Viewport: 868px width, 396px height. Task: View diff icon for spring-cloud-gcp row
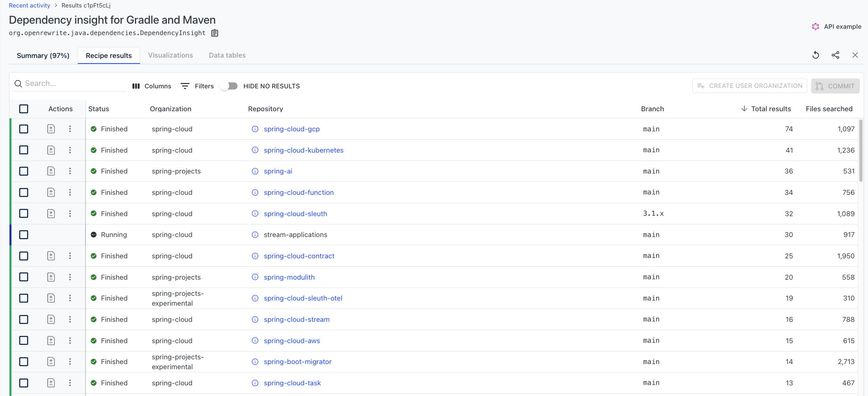click(51, 129)
